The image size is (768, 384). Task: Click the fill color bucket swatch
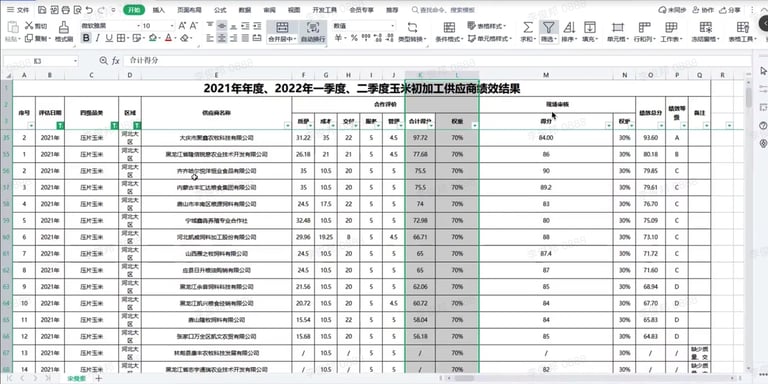coord(153,38)
